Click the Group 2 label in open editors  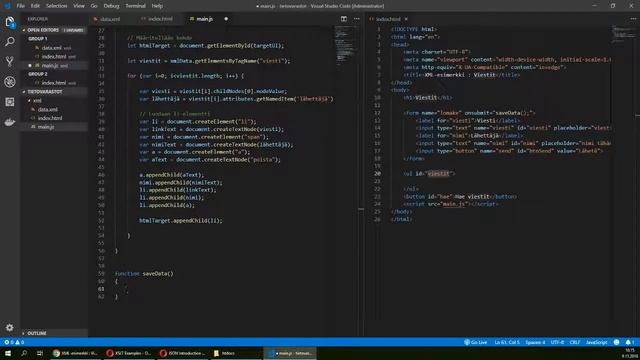[x=38, y=74]
